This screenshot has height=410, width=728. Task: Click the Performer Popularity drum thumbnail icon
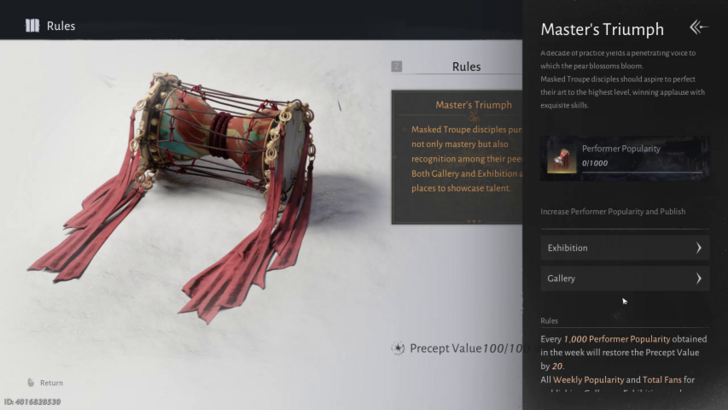561,158
